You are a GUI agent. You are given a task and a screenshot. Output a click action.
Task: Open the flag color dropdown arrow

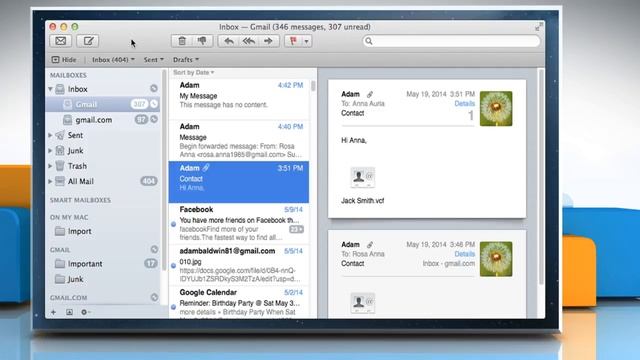[x=307, y=41]
